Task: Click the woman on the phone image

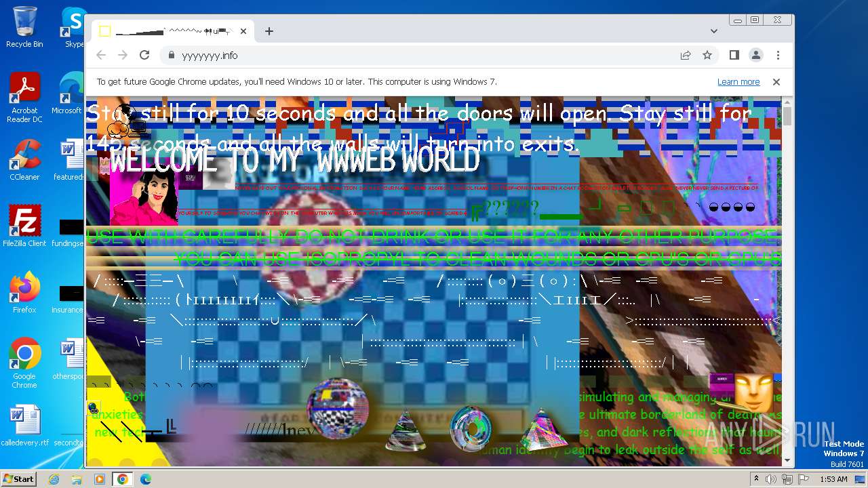Action: pyautogui.click(x=144, y=196)
